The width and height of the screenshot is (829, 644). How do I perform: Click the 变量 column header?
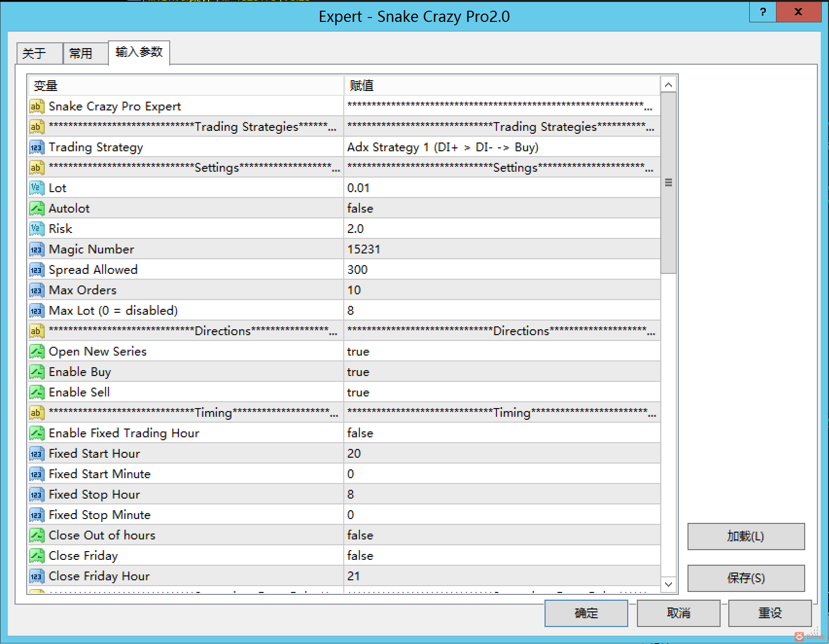click(x=186, y=86)
